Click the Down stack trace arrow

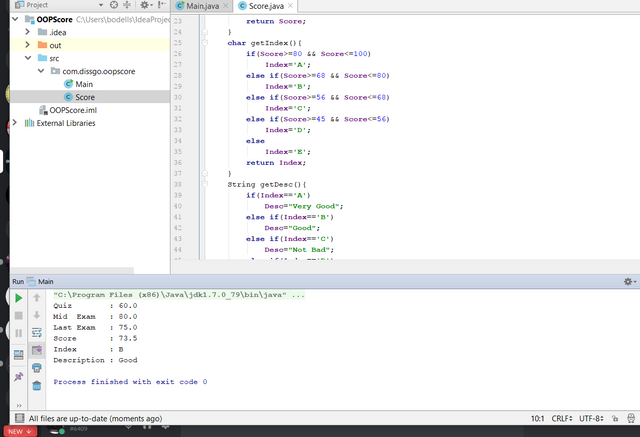(x=37, y=315)
